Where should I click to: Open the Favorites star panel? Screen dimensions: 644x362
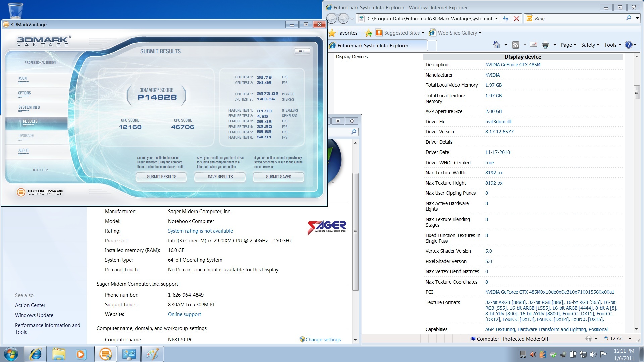tap(343, 33)
